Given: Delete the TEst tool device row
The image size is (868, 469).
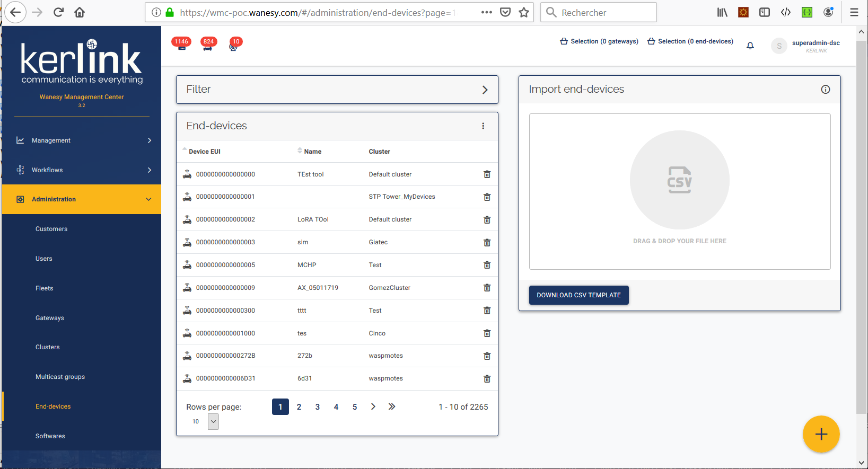Looking at the screenshot, I should (x=487, y=174).
